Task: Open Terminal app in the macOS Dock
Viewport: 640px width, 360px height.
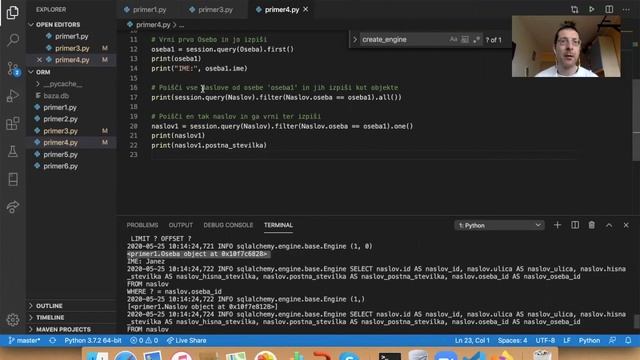Action: tap(389, 356)
